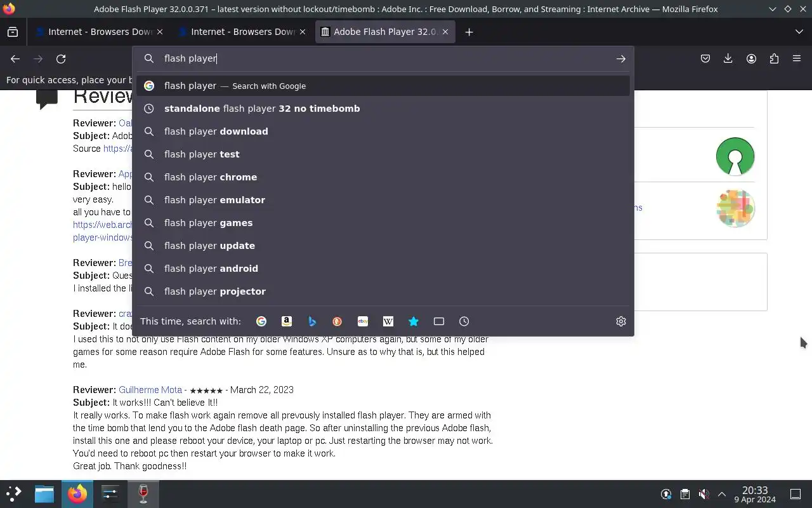Switch to second Internet - Browsers tab
The width and height of the screenshot is (812, 508).
(242, 32)
